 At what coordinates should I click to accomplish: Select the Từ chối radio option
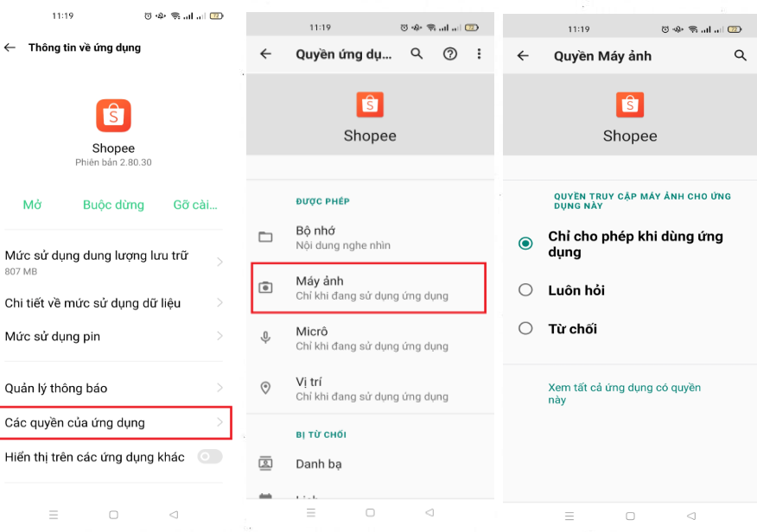[525, 328]
